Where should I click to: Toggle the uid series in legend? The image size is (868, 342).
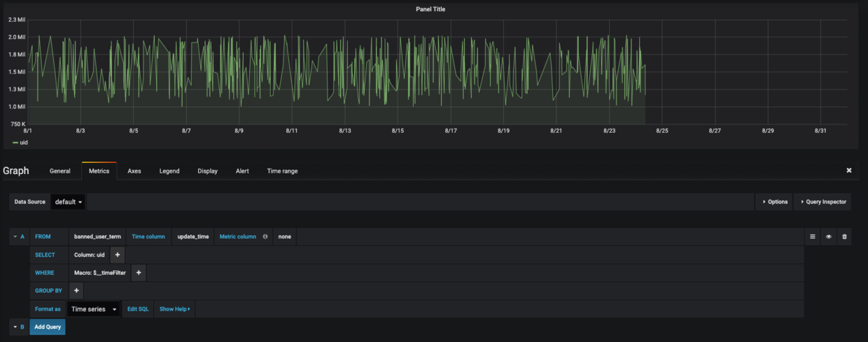24,142
